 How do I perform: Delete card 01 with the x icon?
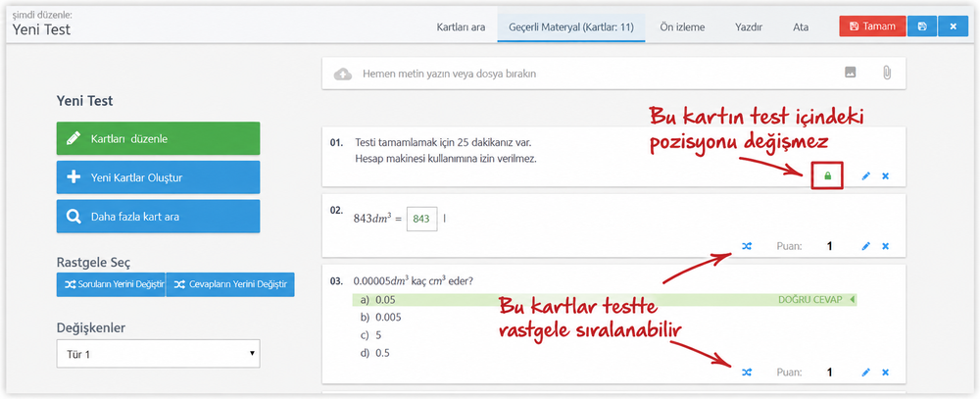[885, 176]
